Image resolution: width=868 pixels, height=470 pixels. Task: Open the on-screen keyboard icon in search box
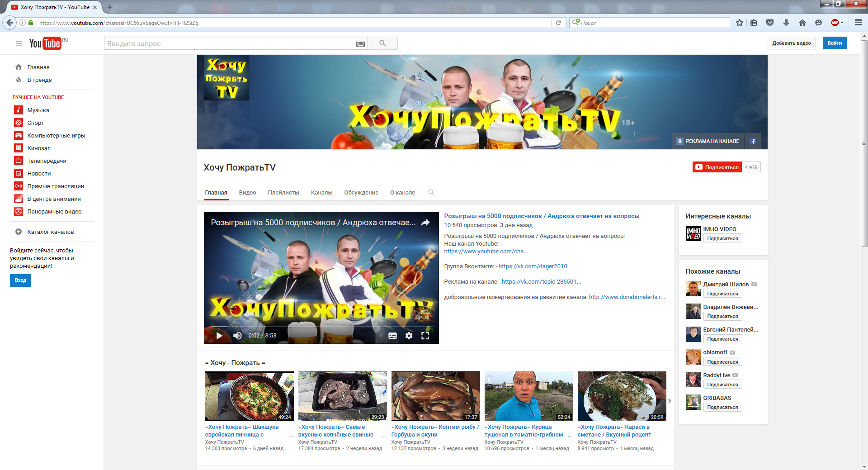pyautogui.click(x=360, y=44)
